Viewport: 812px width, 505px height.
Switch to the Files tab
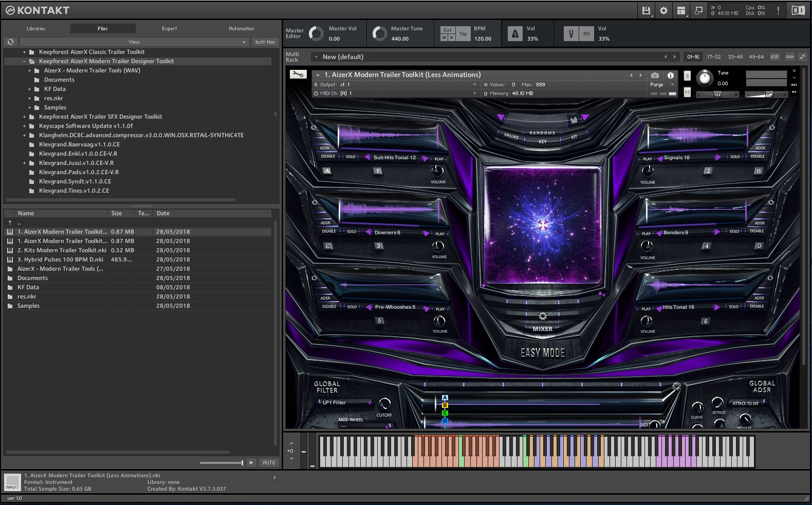pos(103,29)
